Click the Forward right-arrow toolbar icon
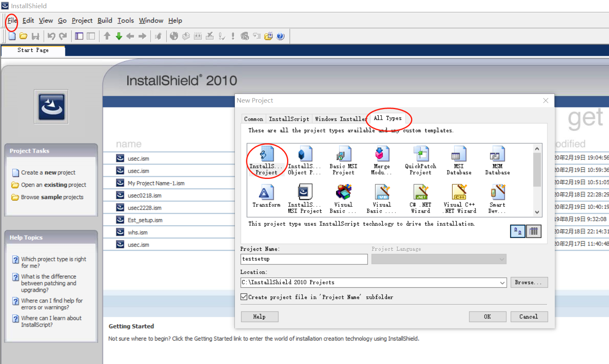Screen dimensions: 609x364 pos(142,36)
